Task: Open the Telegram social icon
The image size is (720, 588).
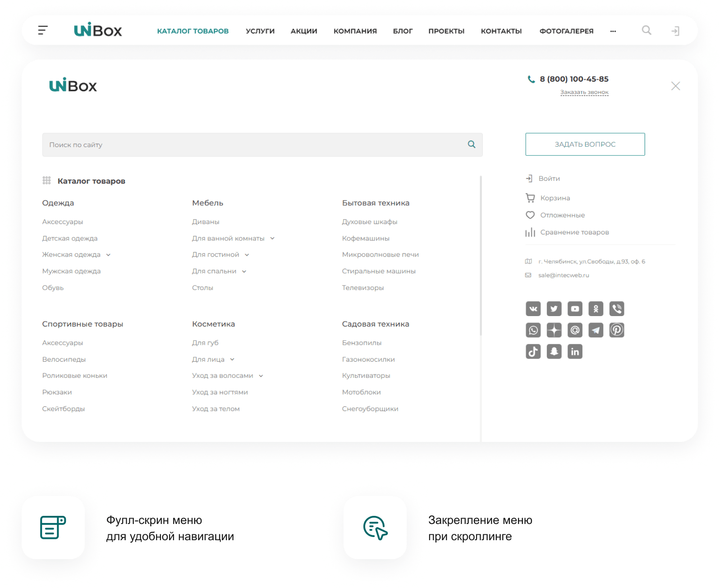Action: [596, 330]
